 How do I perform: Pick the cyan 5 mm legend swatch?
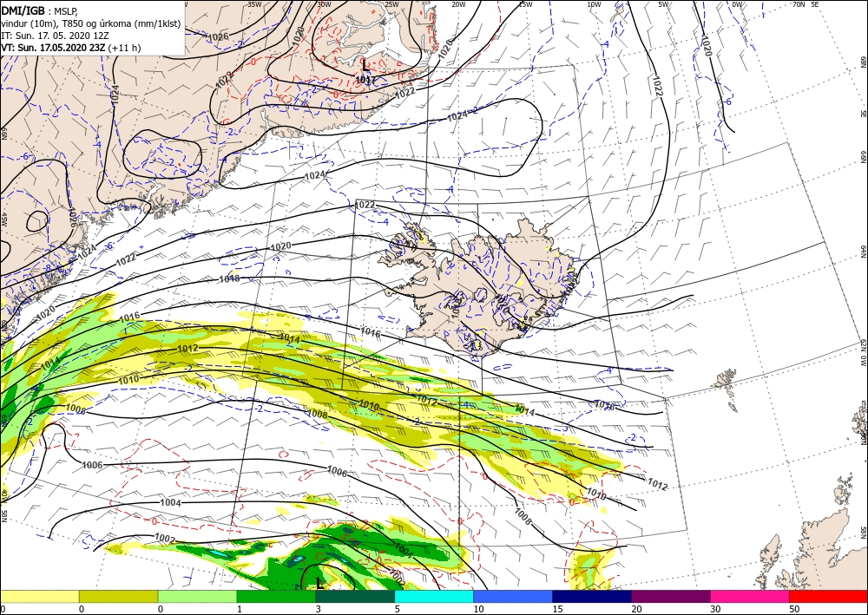click(434, 596)
